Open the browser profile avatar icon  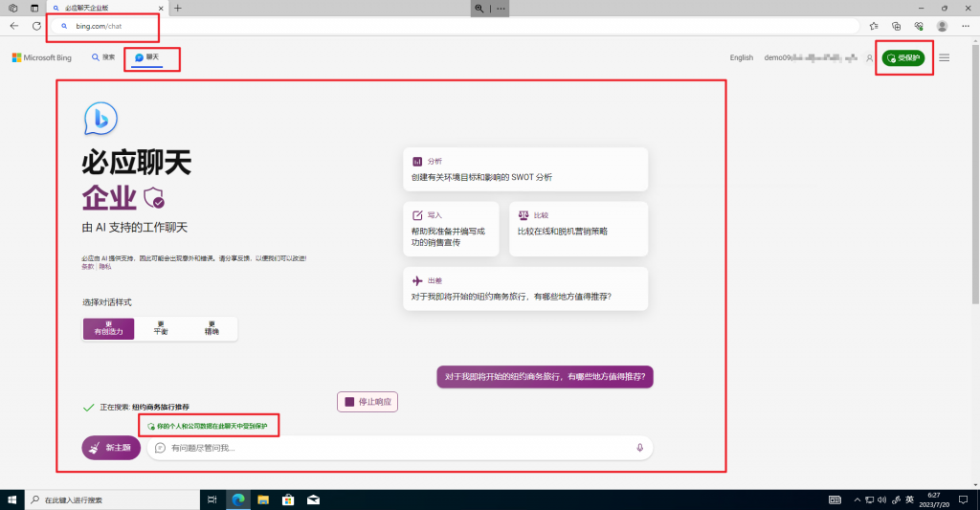click(x=942, y=26)
